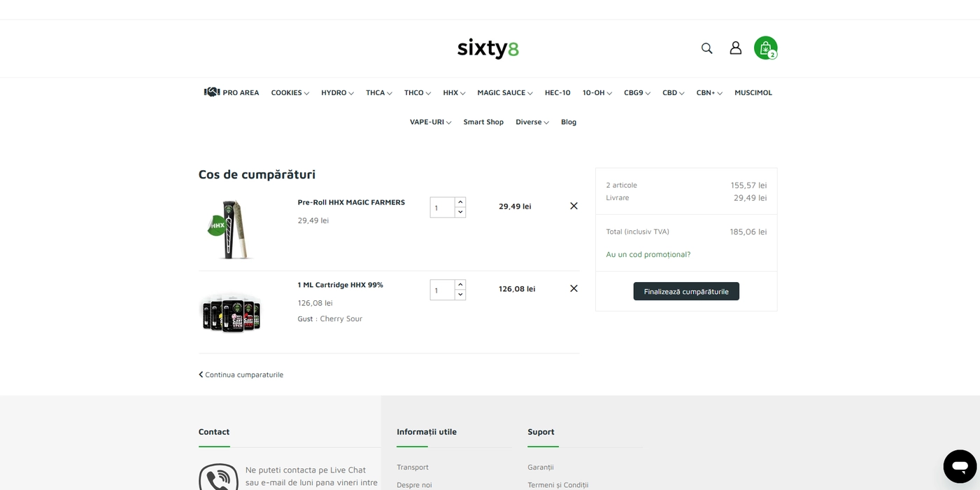This screenshot has width=980, height=490.
Task: Click the Cartridge quantity input field
Action: (442, 290)
